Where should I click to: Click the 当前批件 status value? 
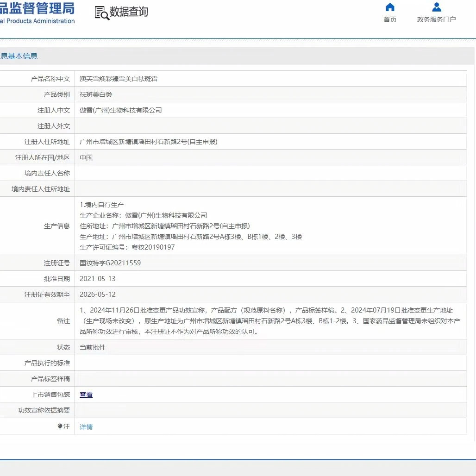[93, 347]
